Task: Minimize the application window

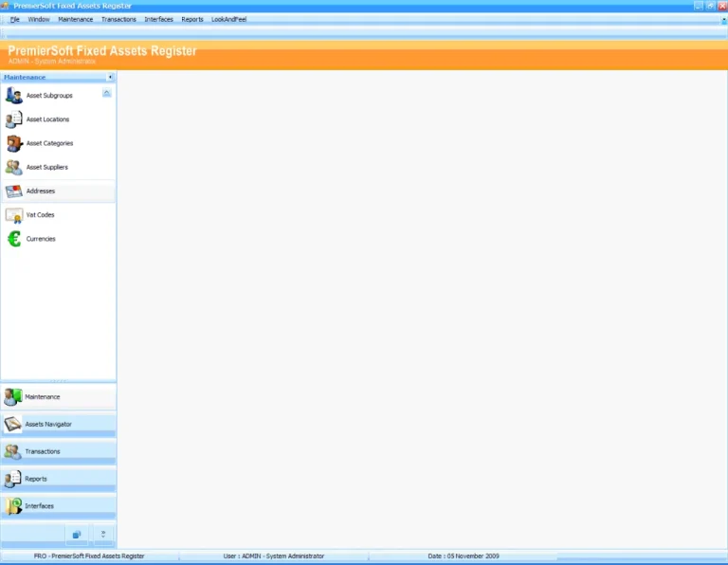Action: pyautogui.click(x=699, y=6)
